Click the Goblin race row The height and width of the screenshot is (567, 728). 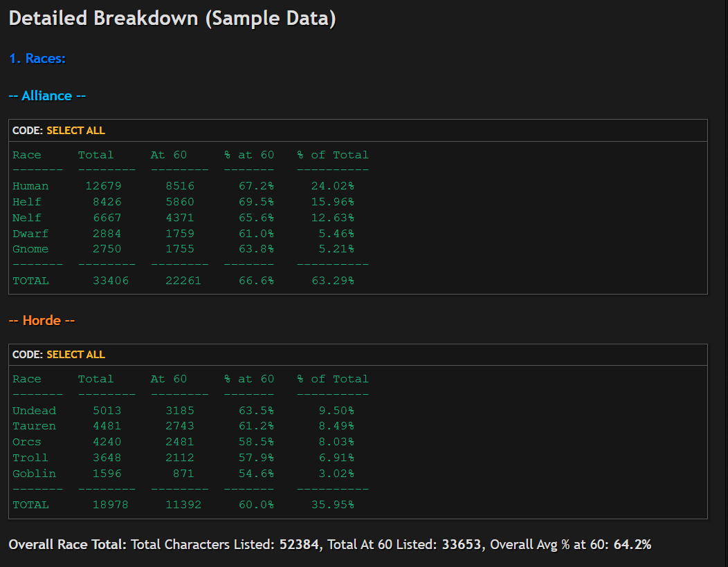[183, 474]
